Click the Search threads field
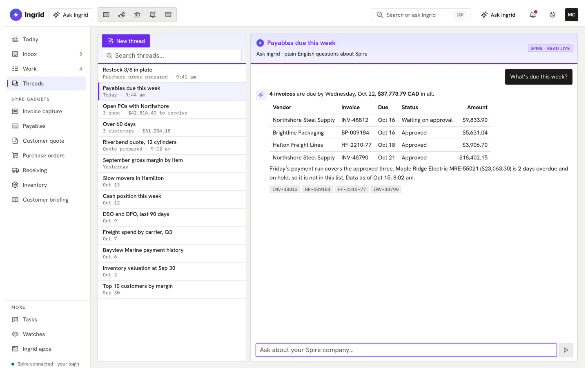Screen dimensions: 588x368 [x=172, y=56]
